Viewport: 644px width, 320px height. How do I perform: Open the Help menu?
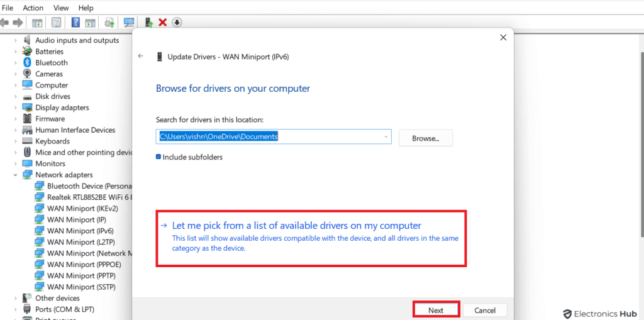tap(86, 8)
